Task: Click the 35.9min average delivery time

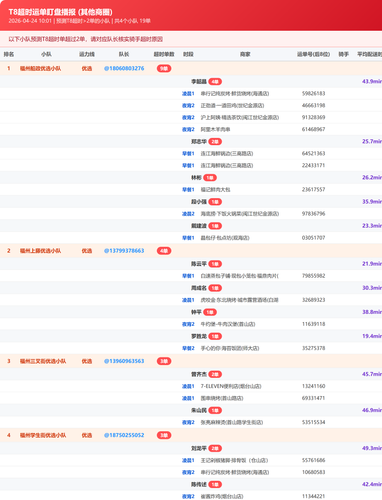Action: point(372,201)
